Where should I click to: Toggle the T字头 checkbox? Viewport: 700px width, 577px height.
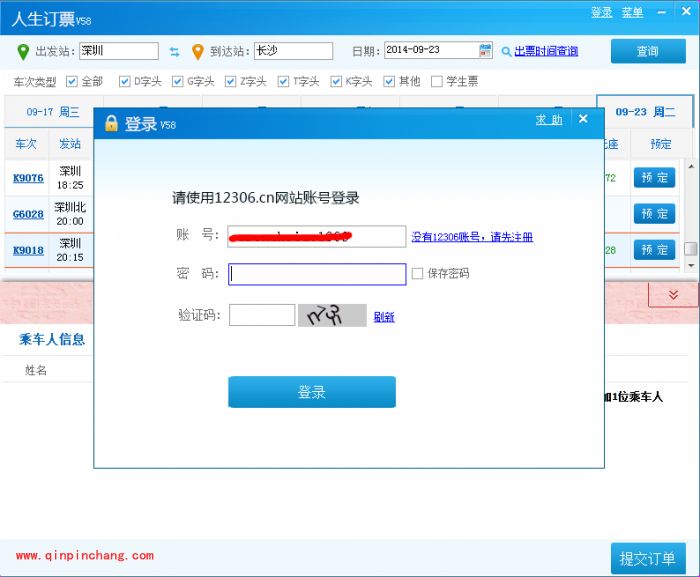click(283, 81)
